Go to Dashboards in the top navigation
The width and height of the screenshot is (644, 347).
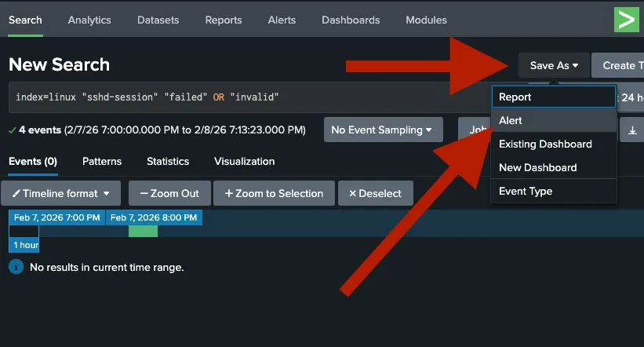351,20
